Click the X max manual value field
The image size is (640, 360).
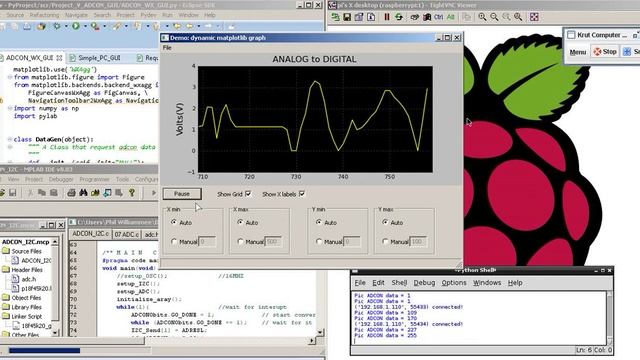pos(273,242)
